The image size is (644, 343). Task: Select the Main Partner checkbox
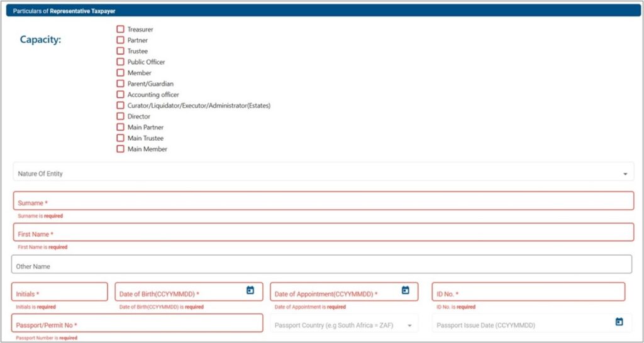[x=120, y=127]
